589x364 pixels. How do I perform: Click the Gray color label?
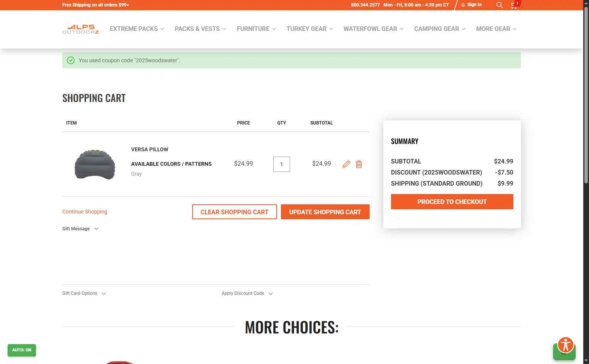click(x=136, y=174)
